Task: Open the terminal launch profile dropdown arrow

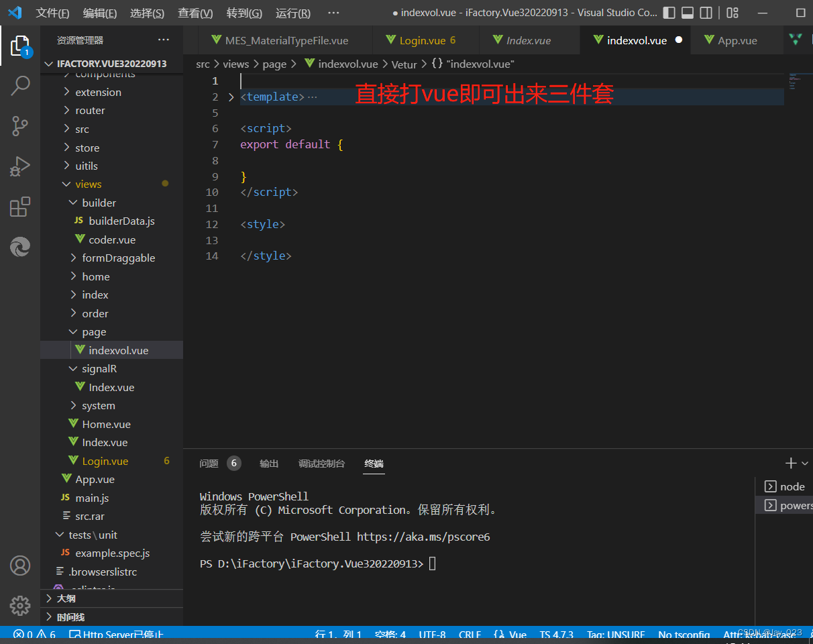Action: point(805,464)
